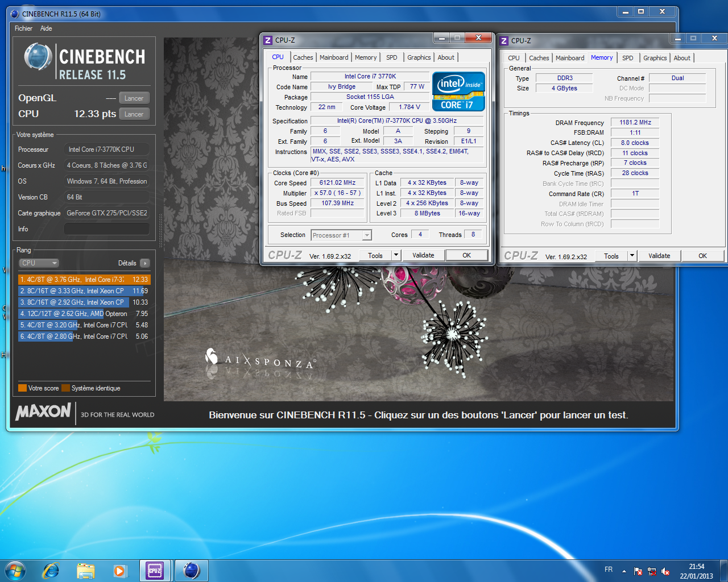Select CPU tab in left CPU-Z window
The height and width of the screenshot is (582, 728).
click(x=278, y=57)
